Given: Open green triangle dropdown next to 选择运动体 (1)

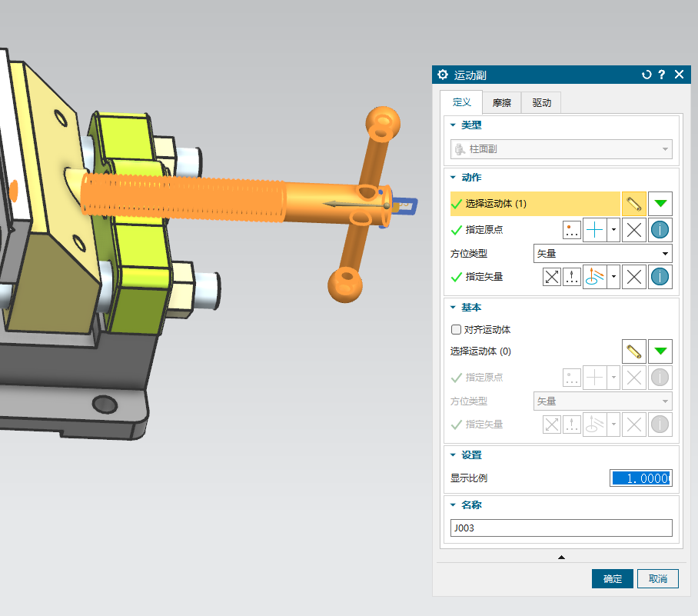Looking at the screenshot, I should [660, 204].
